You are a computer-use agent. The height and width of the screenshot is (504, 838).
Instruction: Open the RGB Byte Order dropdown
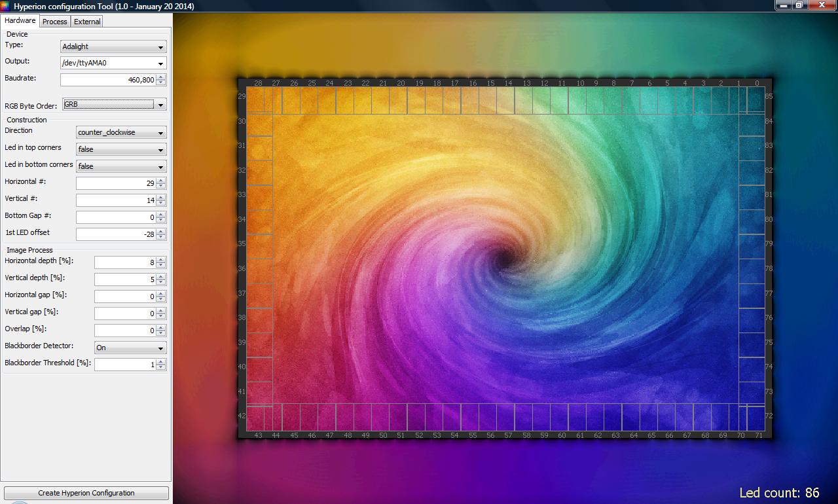114,105
